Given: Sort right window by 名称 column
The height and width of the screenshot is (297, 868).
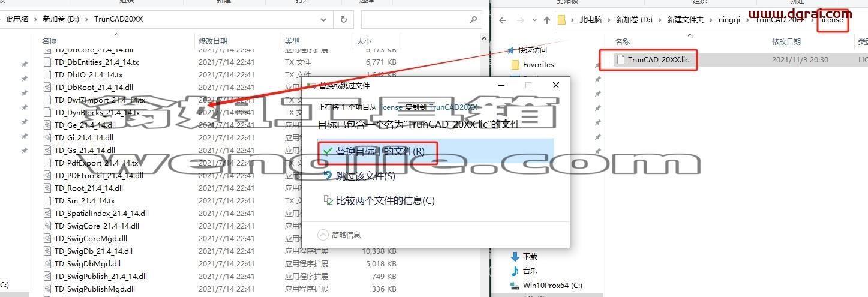Looking at the screenshot, I should coord(623,41).
